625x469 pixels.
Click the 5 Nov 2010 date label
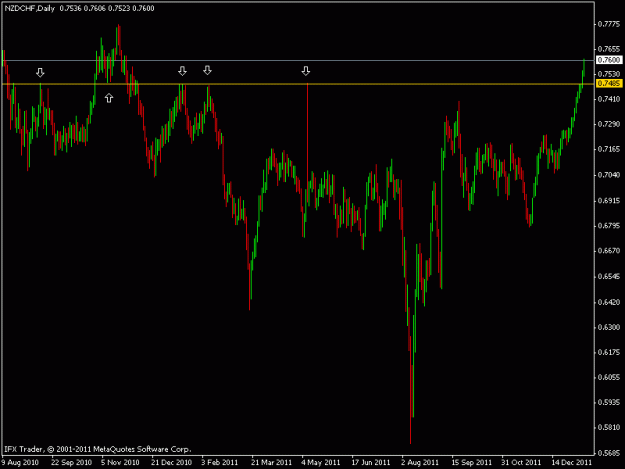coord(120,462)
